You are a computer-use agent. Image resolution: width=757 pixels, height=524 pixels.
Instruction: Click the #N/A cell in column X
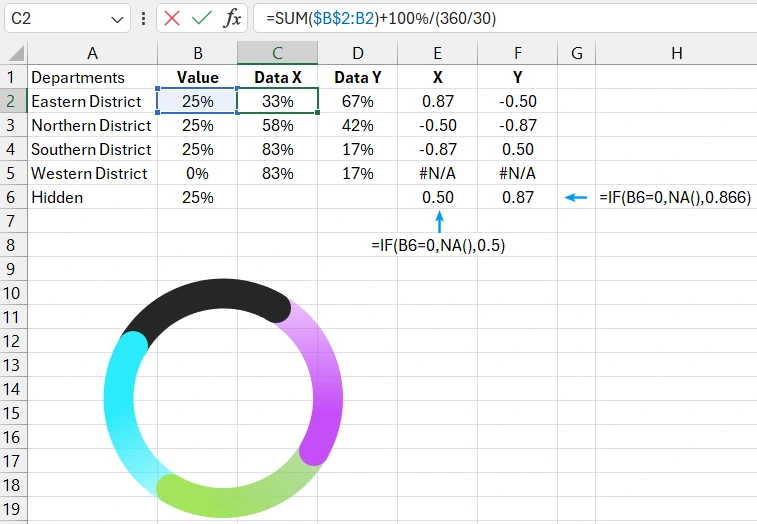click(438, 173)
